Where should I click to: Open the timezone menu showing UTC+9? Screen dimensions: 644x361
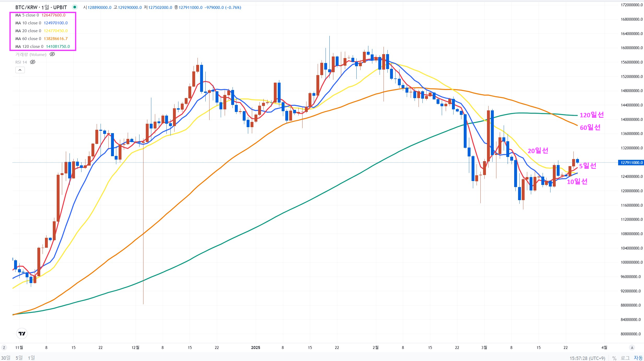click(587, 358)
